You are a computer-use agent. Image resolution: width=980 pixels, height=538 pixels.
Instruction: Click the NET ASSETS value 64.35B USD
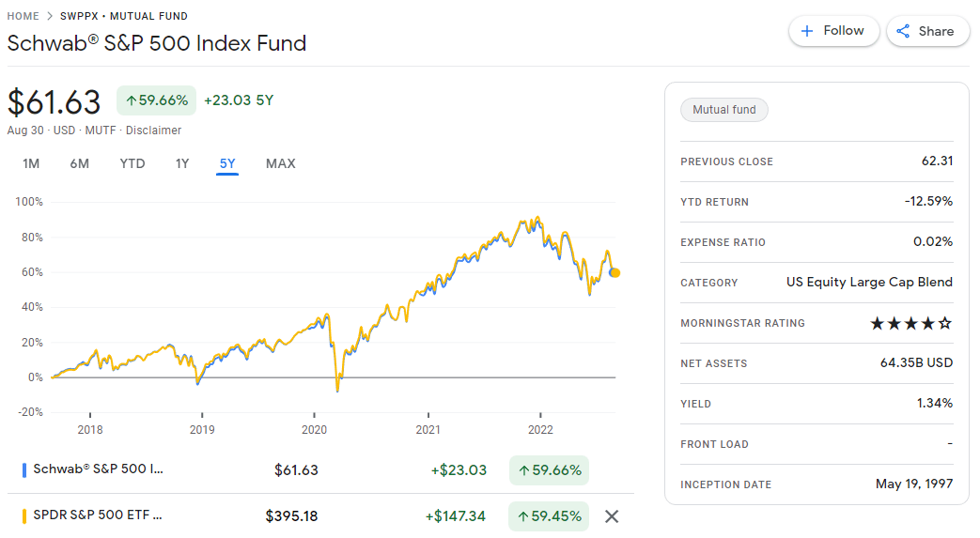coord(916,363)
